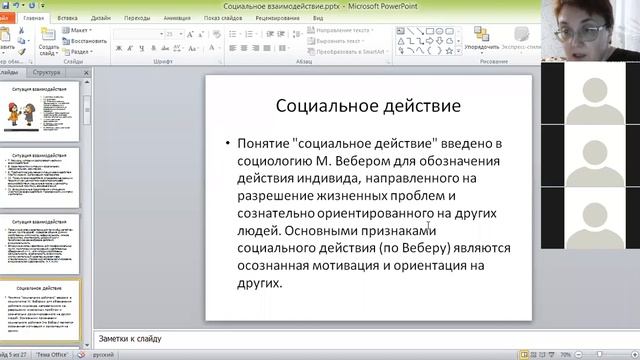Toggle align text left

(233, 48)
